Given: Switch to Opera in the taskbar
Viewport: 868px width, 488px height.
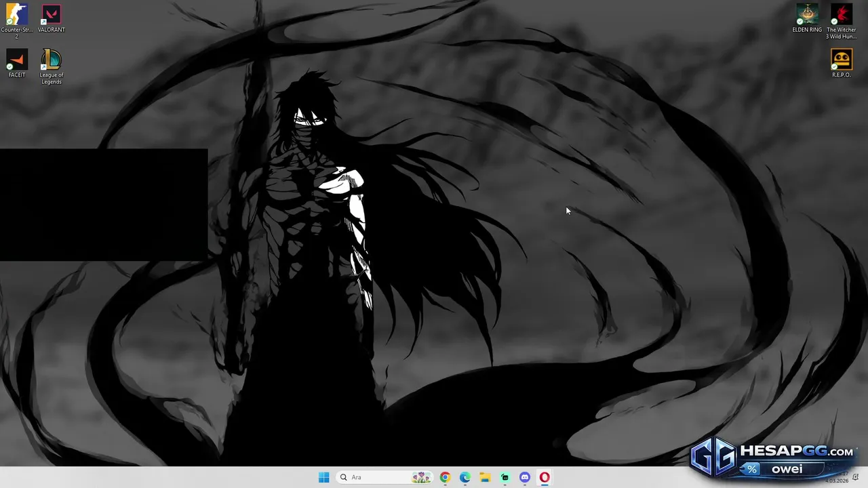Looking at the screenshot, I should click(x=545, y=477).
